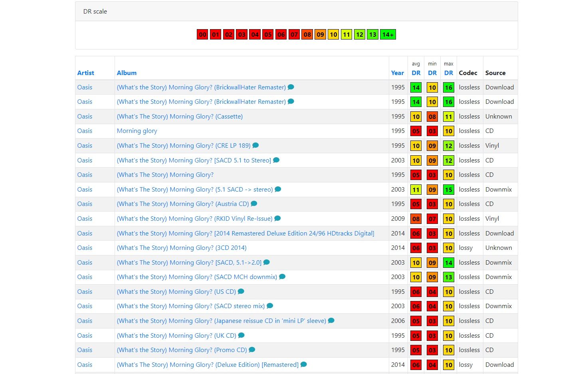Click year 2006 in Japanese reissue row
Screen dimensions: 588x374
pos(398,321)
